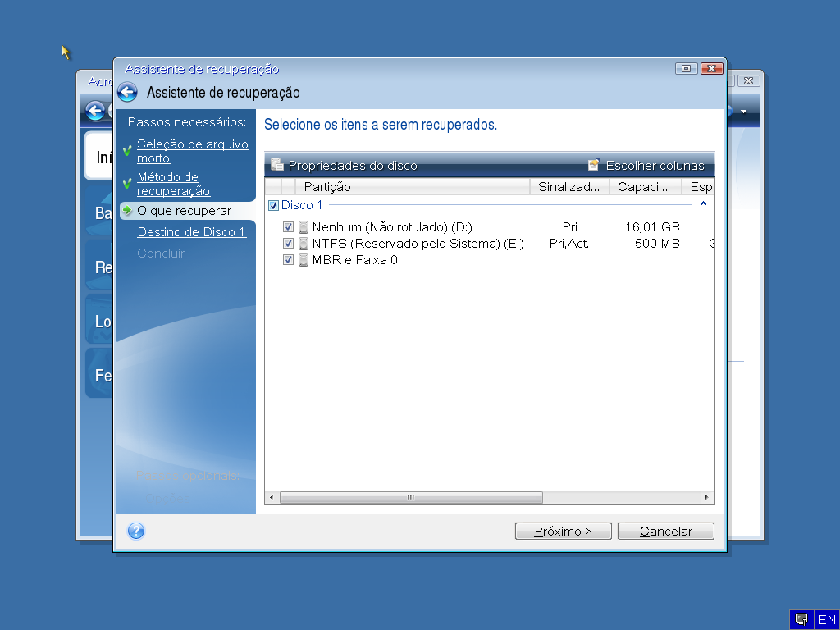Image resolution: width=840 pixels, height=630 pixels.
Task: Uncheck NTFS (Reservado pelo Sistema) (E:) partition
Action: tap(288, 244)
